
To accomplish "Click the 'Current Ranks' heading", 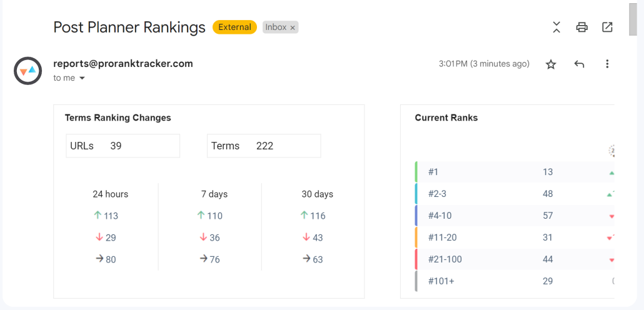I will (x=446, y=118).
